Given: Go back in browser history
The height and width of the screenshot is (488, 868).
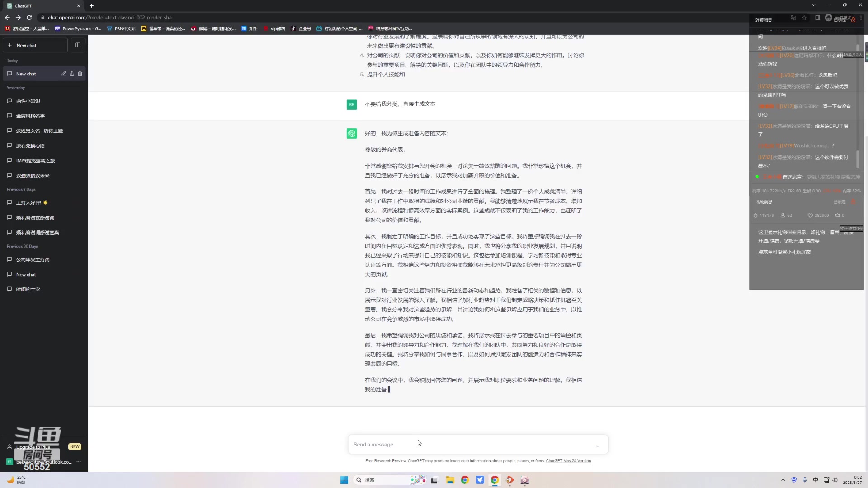Looking at the screenshot, I should coord(7,18).
